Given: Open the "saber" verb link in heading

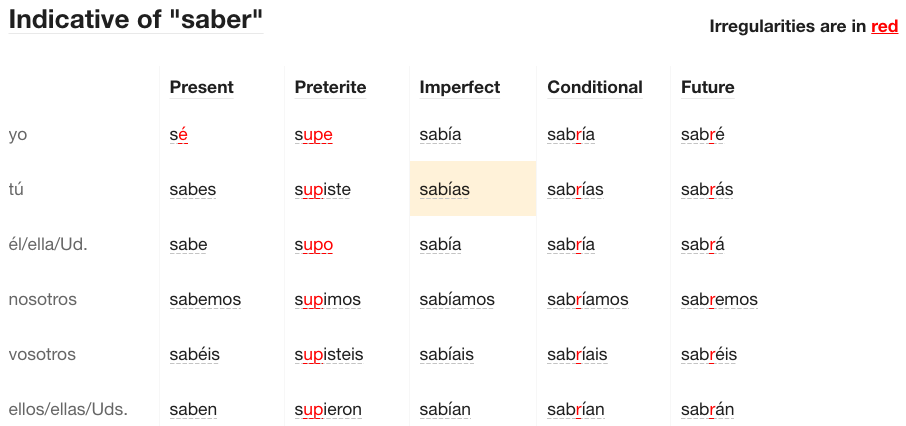Looking at the screenshot, I should pyautogui.click(x=218, y=19).
